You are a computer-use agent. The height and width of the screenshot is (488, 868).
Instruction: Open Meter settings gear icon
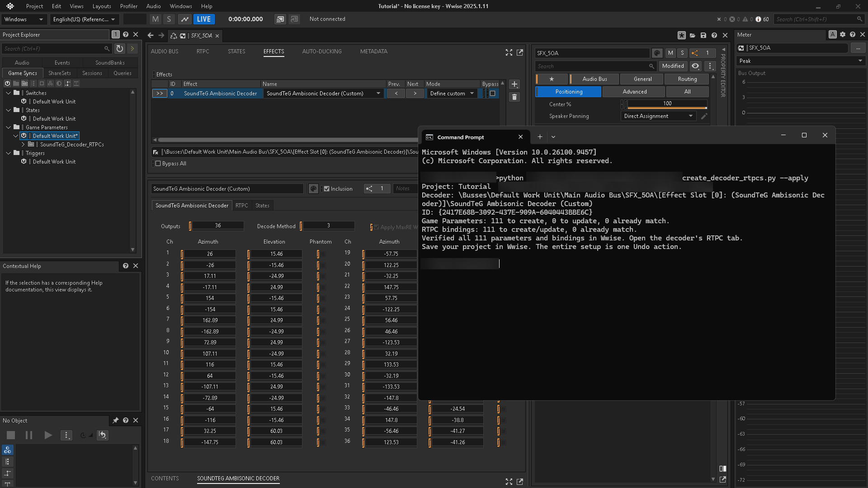point(843,34)
